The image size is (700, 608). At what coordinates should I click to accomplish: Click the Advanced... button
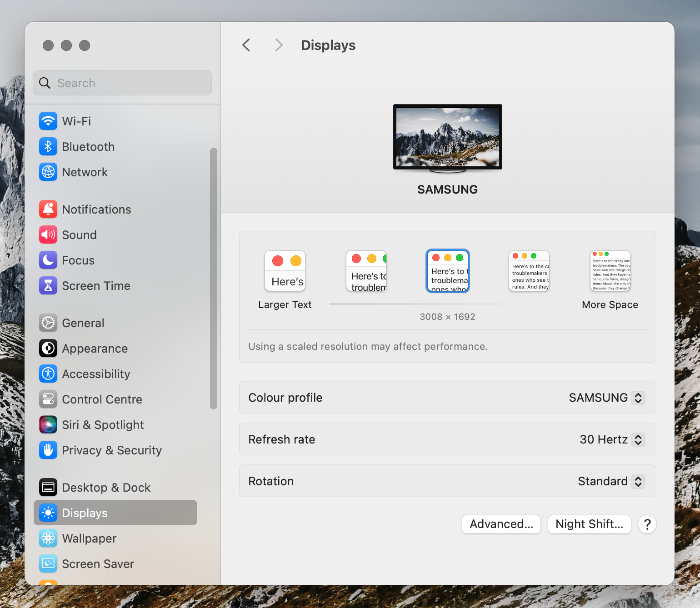click(x=501, y=524)
